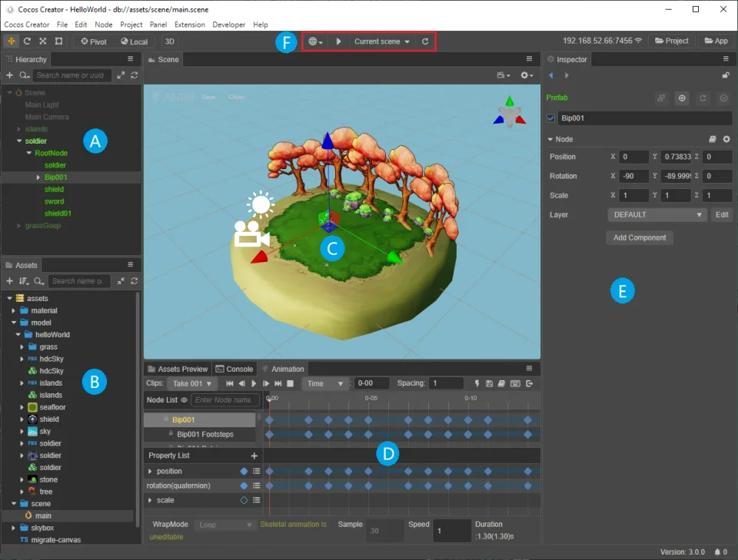Toggle the 3D view mode button

click(169, 41)
